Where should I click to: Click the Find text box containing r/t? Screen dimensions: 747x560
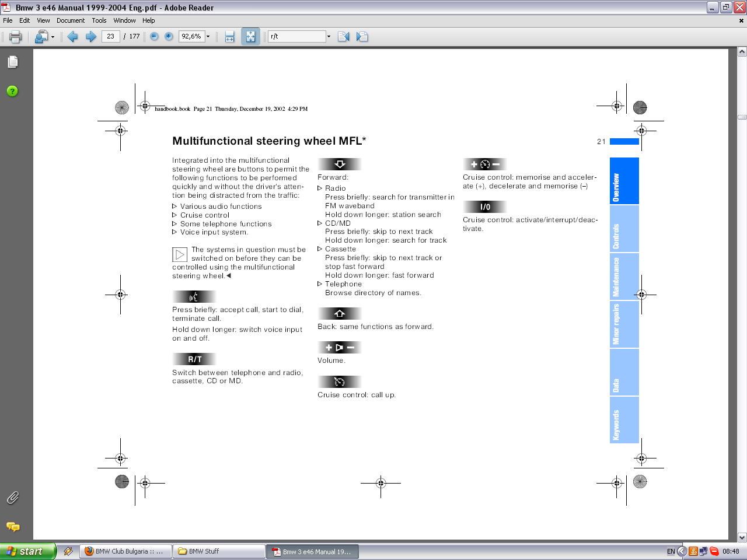coord(296,36)
